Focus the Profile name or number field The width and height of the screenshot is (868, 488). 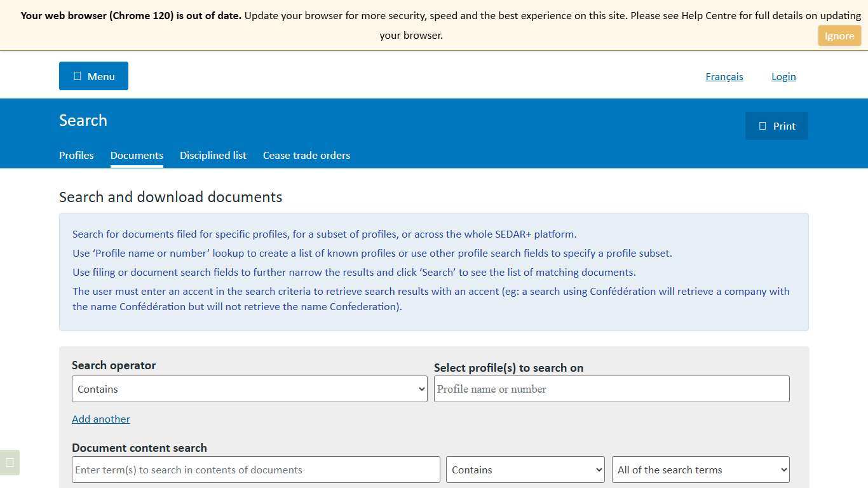(611, 389)
